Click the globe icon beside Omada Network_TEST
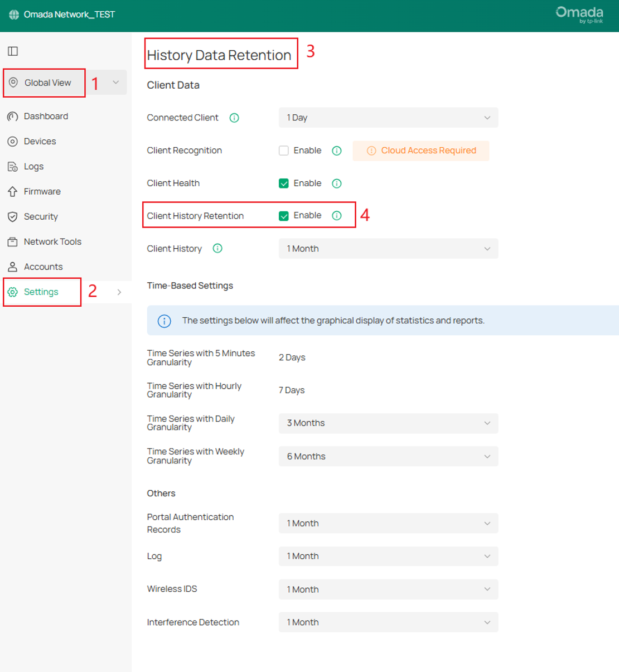The image size is (619, 672). [14, 14]
